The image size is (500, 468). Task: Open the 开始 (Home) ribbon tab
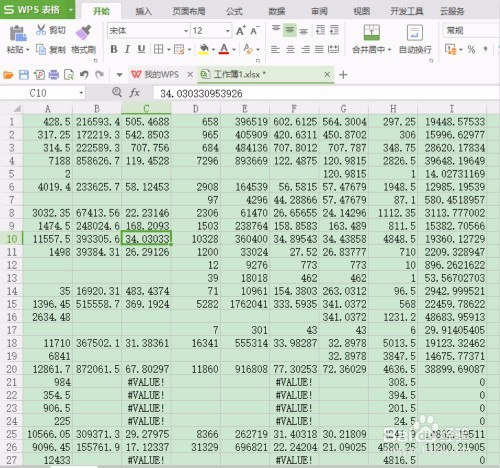[x=101, y=11]
